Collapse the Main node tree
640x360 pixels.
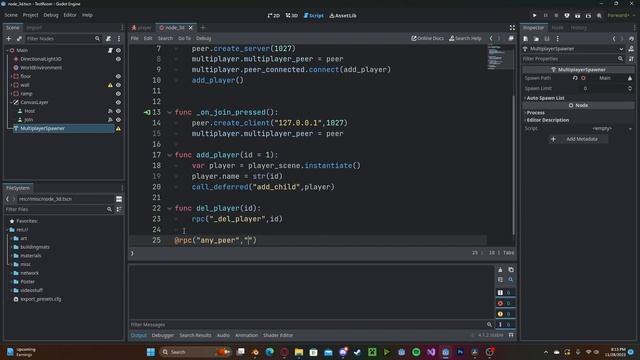pyautogui.click(x=7, y=50)
